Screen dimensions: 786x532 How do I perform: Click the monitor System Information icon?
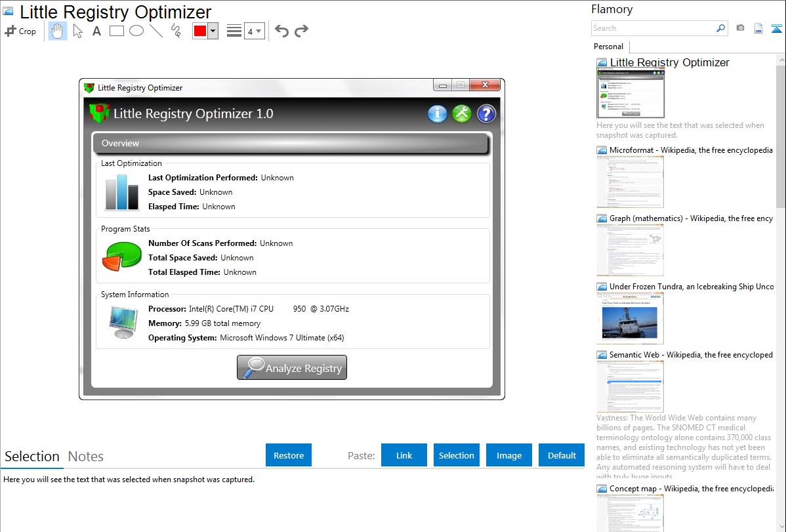[123, 322]
